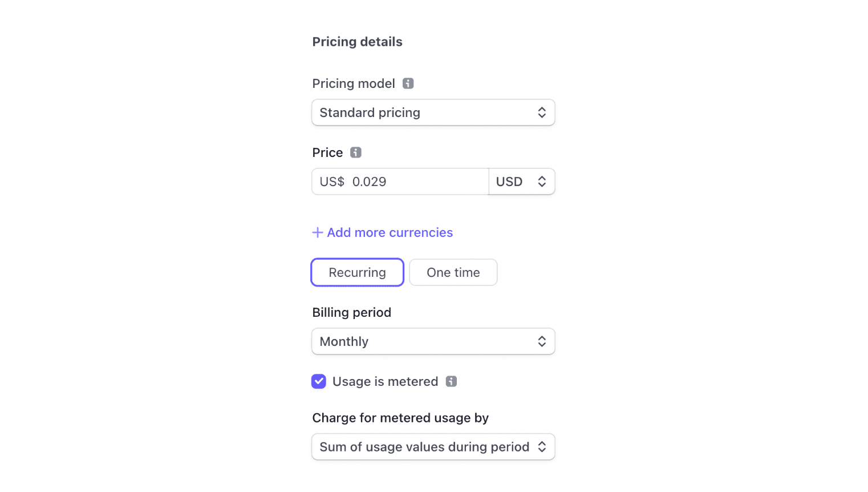Screen dimensions: 868x492
Task: Disable the Usage is metered checkbox
Action: tap(319, 381)
